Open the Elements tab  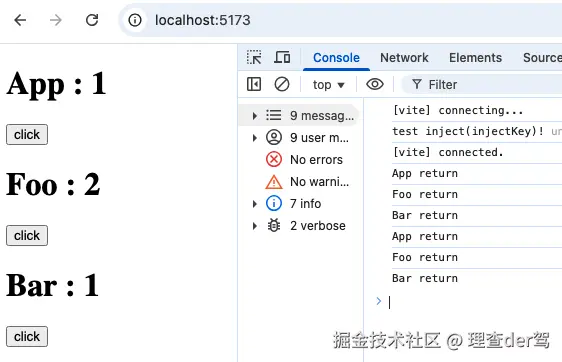(x=475, y=58)
